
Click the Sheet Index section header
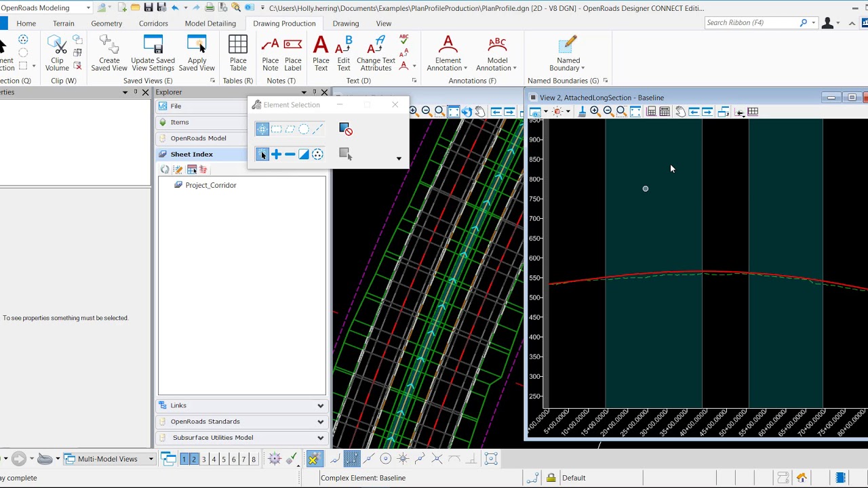click(202, 155)
